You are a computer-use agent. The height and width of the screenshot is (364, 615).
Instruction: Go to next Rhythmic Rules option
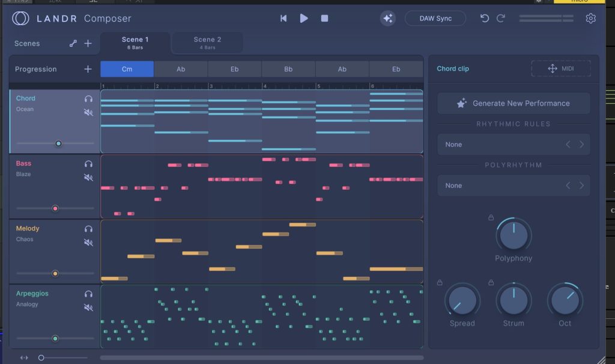pos(581,144)
